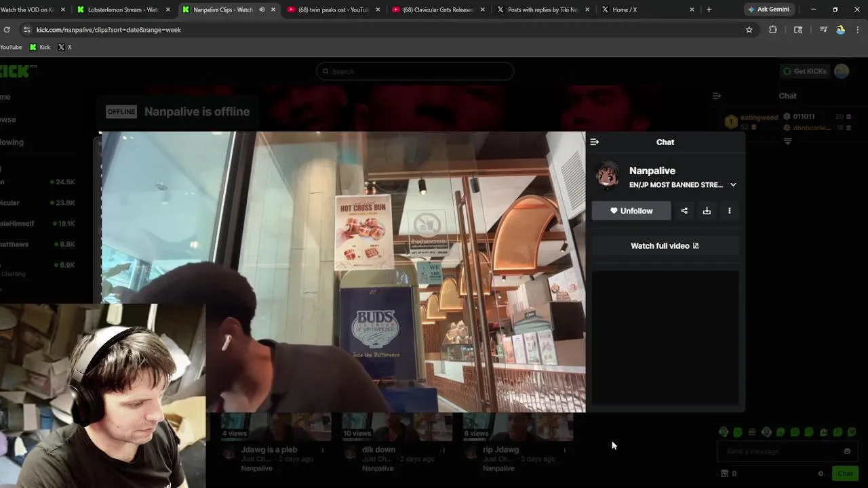This screenshot has height=488, width=868.
Task: Click the 011011 leaderboard entry
Action: point(817,117)
